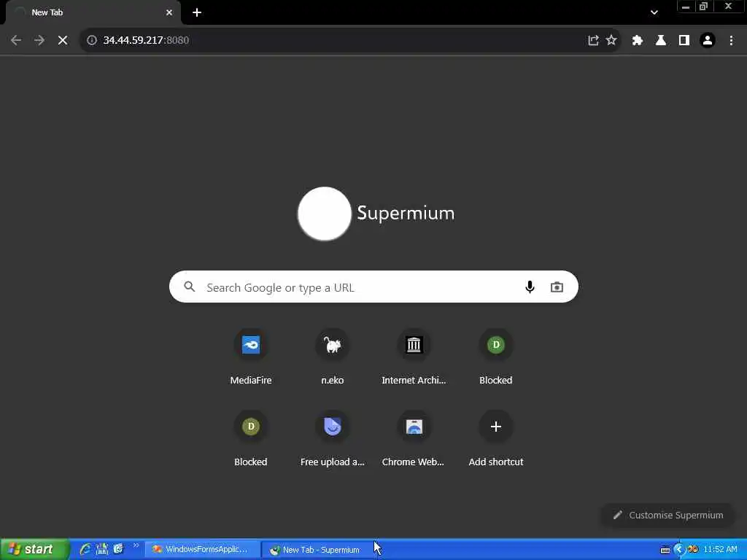Minimize the Supermium window

(686, 7)
